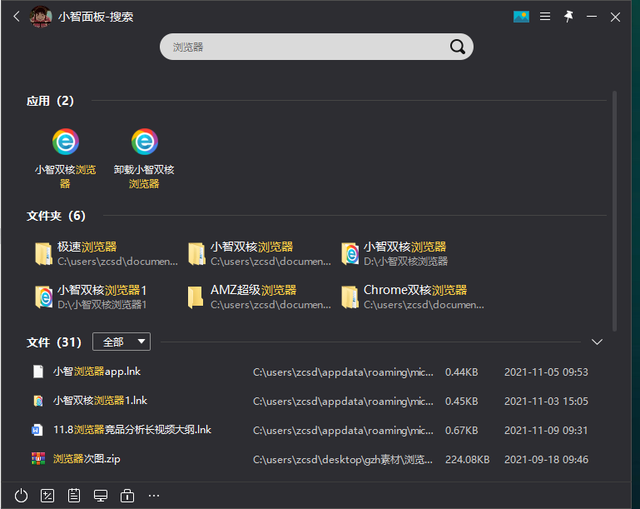Show more tools with the ellipsis button
The image size is (640, 509).
(x=154, y=495)
